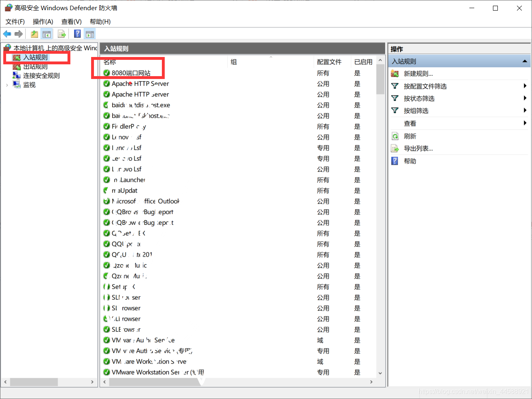
Task: Click the Up one level folder icon
Action: pos(35,34)
